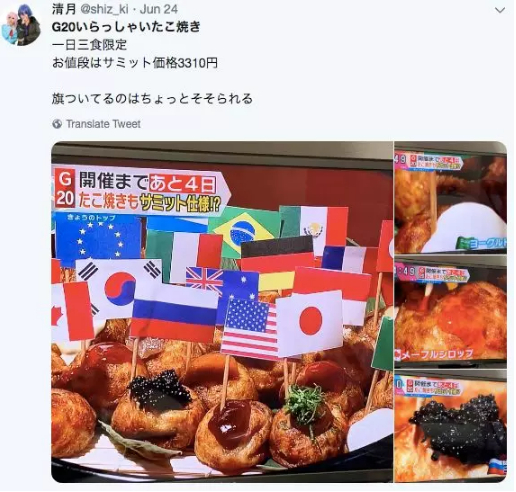Click the author's profile avatar

pos(21,25)
